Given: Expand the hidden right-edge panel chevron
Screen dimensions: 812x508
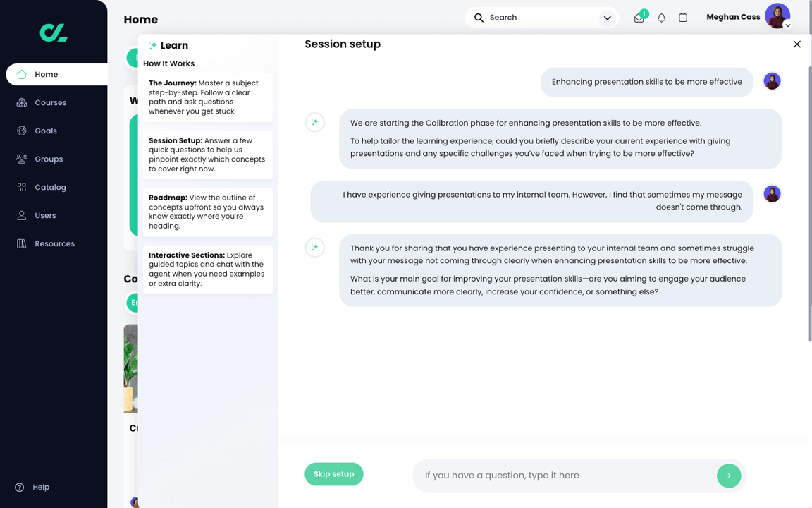Looking at the screenshot, I should (x=787, y=25).
